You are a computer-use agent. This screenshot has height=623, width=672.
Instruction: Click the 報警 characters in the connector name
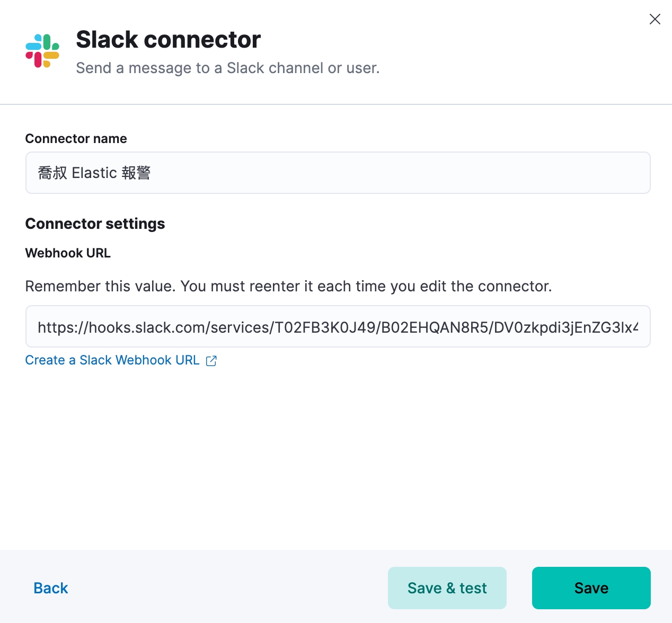click(136, 173)
